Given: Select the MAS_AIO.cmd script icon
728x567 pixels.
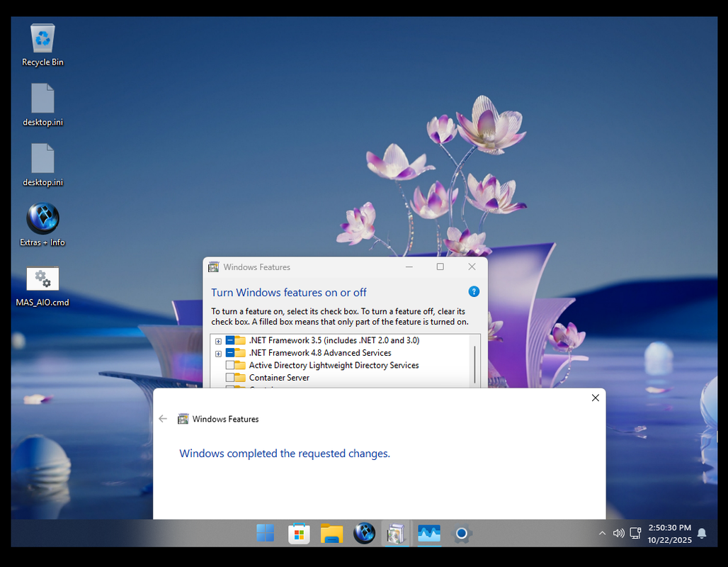Looking at the screenshot, I should click(42, 286).
